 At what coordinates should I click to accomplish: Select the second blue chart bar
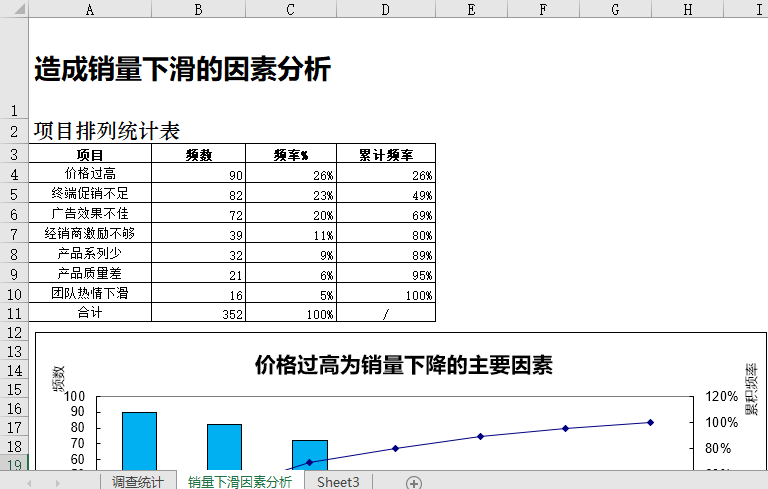click(224, 446)
